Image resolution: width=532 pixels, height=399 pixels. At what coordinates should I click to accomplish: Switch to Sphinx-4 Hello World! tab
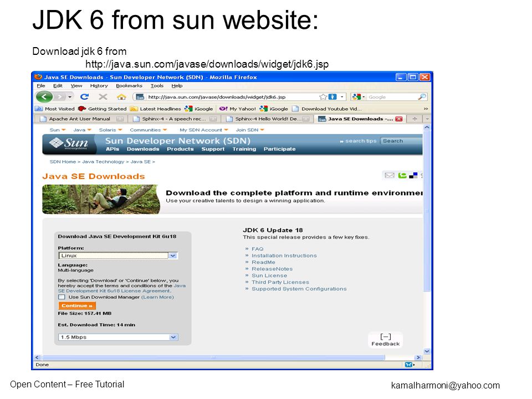(267, 119)
